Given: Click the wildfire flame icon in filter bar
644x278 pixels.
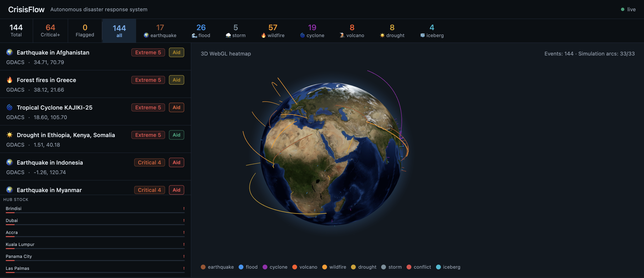Looking at the screenshot, I should 264,35.
